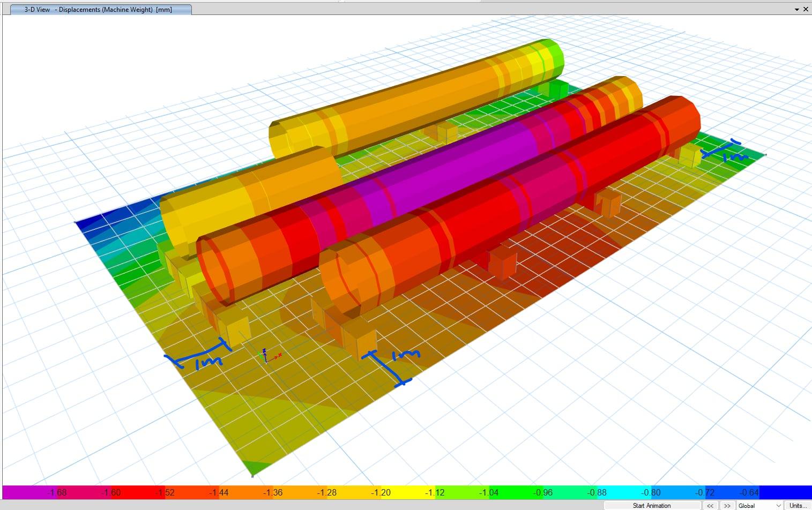Step forward with the >> button
The width and height of the screenshot is (812, 510).
(x=727, y=505)
